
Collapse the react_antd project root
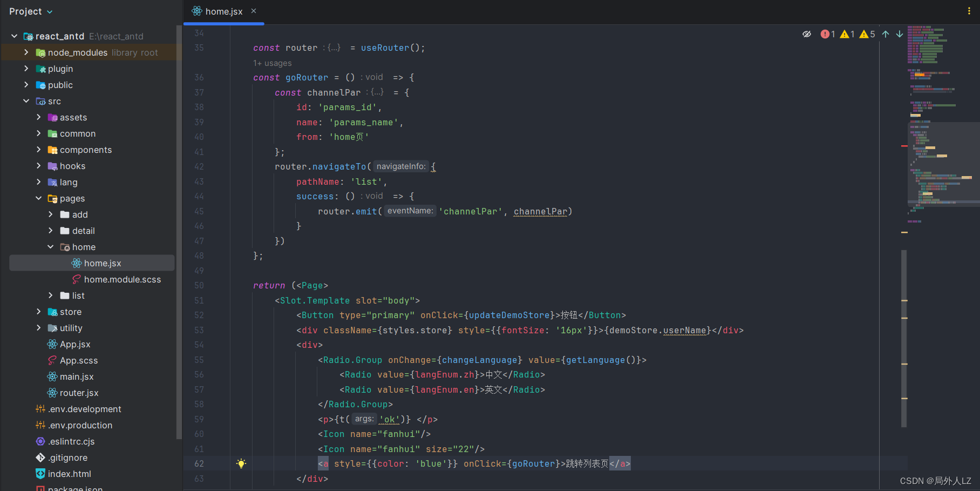[x=15, y=36]
